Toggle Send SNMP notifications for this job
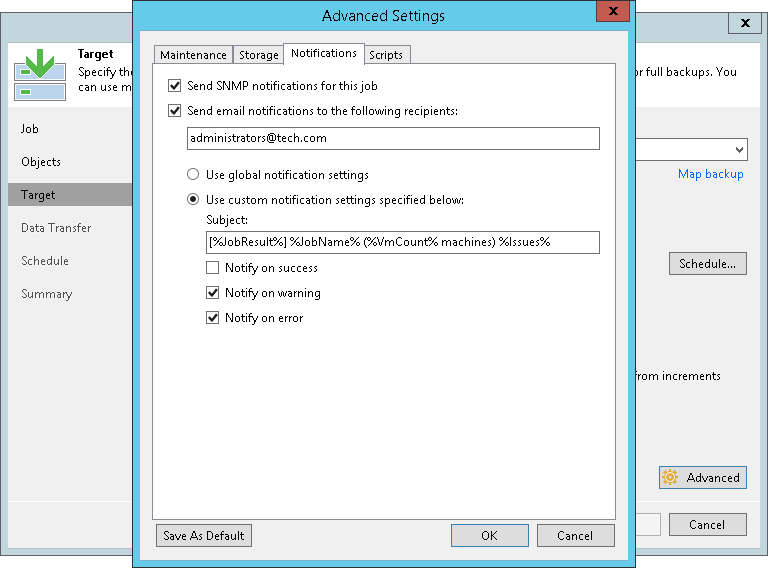This screenshot has height=568, width=768. click(x=174, y=86)
